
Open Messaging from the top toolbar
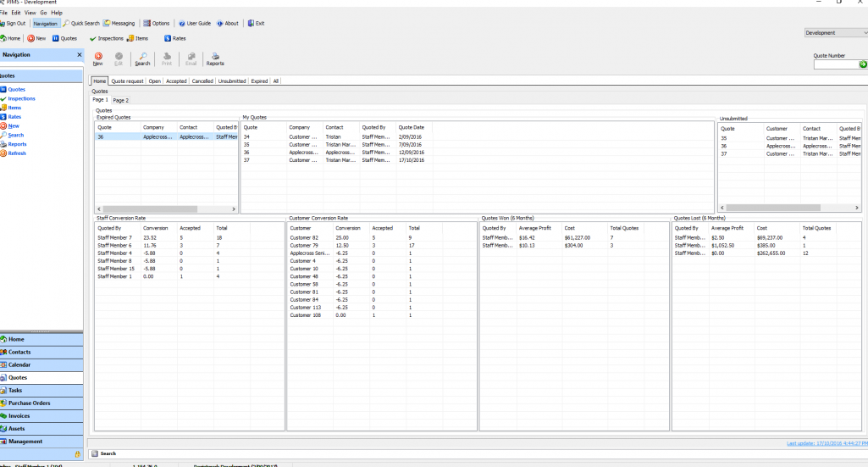click(119, 24)
